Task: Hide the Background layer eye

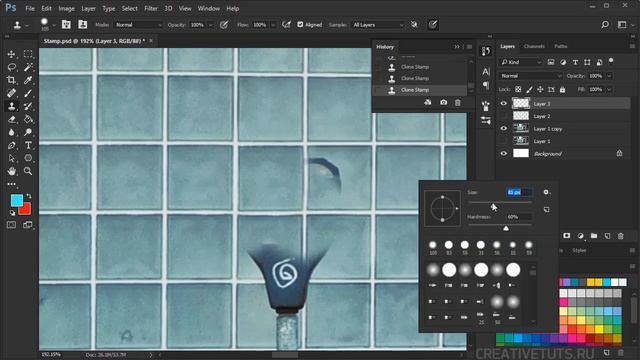Action: tap(504, 153)
